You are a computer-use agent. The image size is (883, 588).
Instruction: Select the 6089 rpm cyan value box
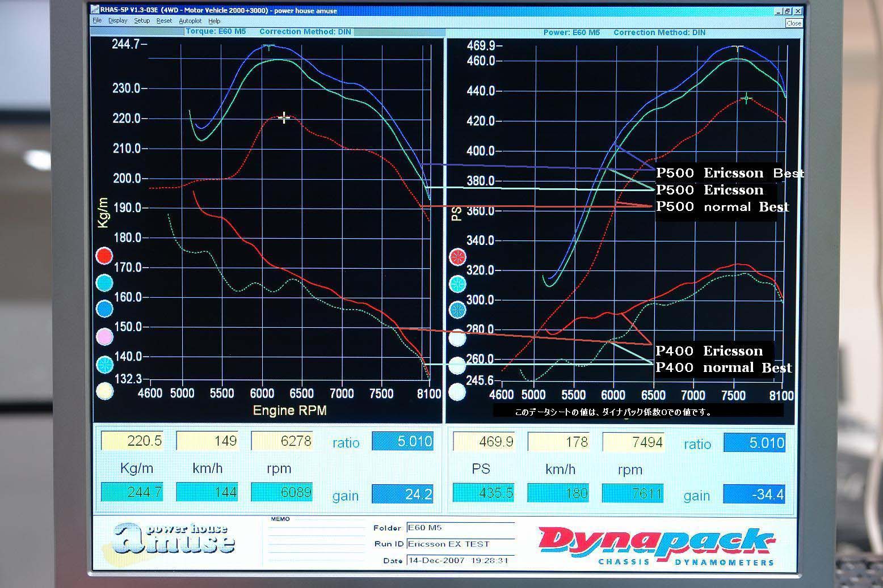pyautogui.click(x=282, y=492)
